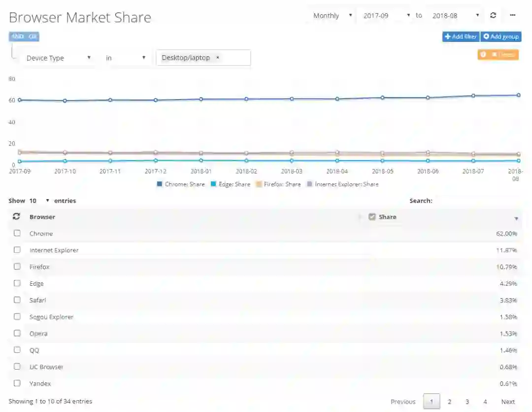Tick the Yandex row checkbox
Image resolution: width=532 pixels, height=412 pixels.
[17, 383]
